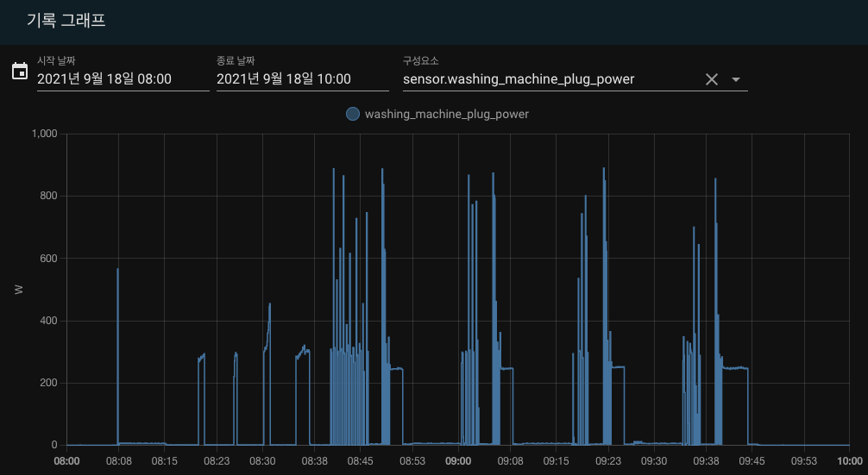This screenshot has width=868, height=475.
Task: Click the 08:38 x-axis time label
Action: click(x=314, y=461)
